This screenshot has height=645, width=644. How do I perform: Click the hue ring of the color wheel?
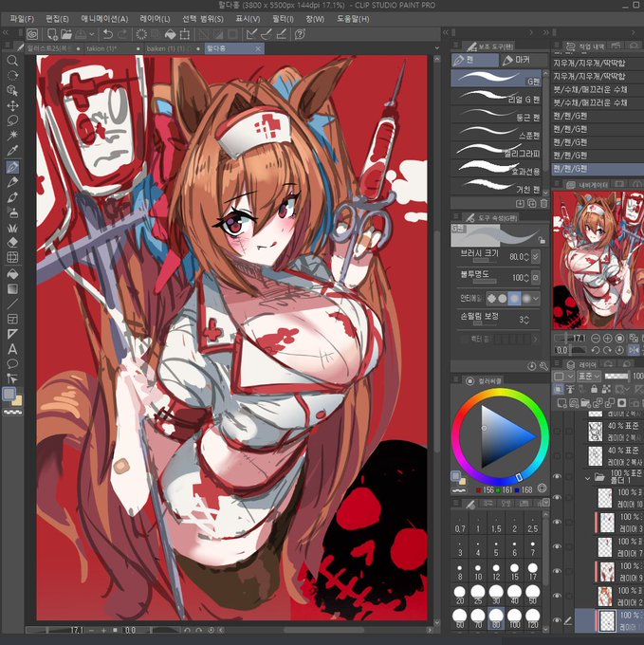(501, 393)
